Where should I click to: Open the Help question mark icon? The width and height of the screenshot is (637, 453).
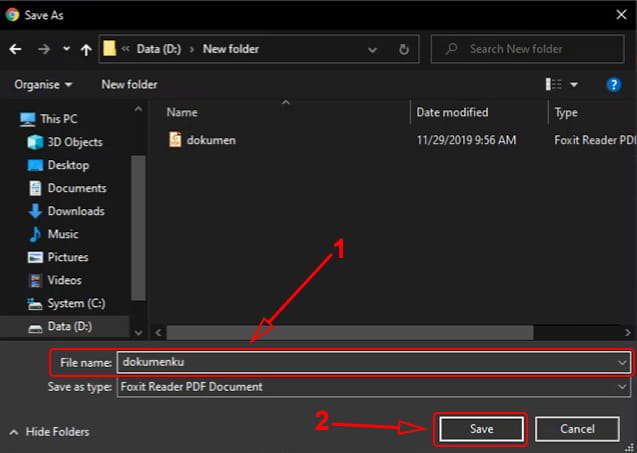(x=614, y=85)
